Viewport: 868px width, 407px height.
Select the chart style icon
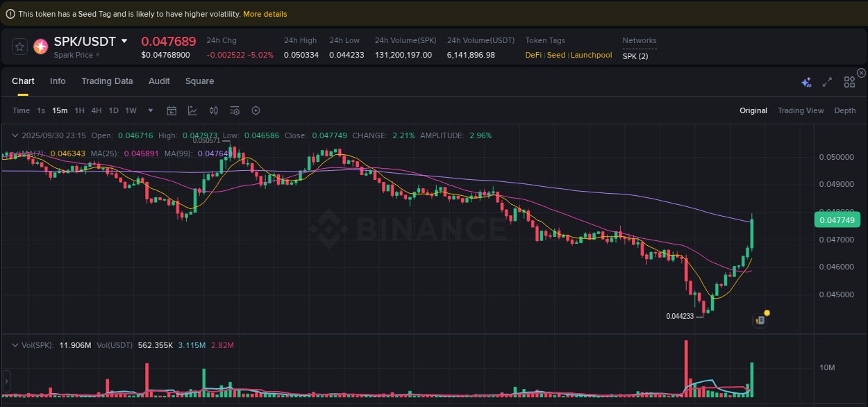pos(192,110)
